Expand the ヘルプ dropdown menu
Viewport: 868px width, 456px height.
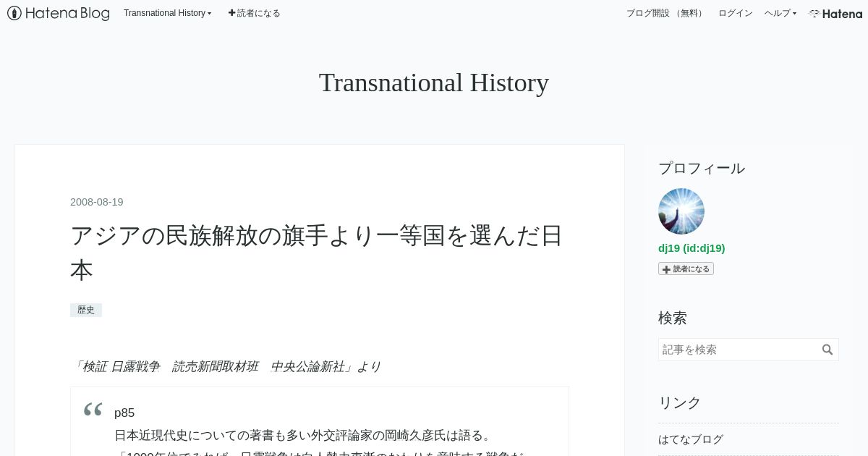780,13
